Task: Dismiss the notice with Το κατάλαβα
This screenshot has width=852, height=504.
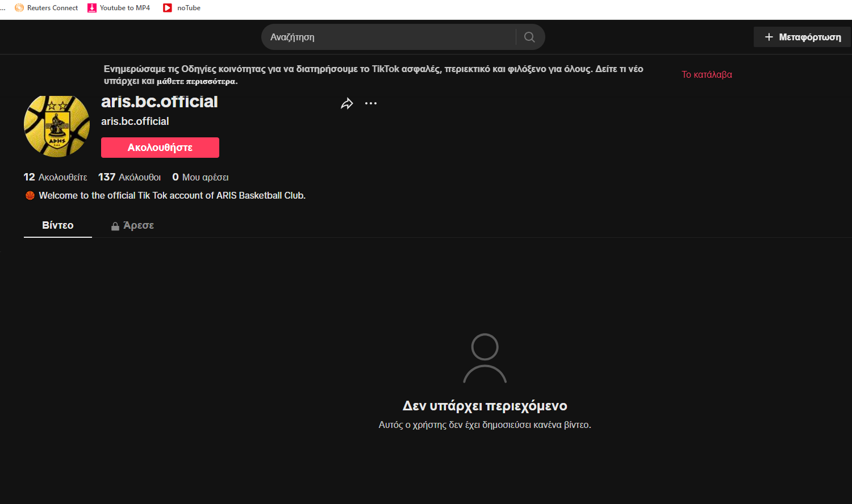Action: tap(707, 74)
